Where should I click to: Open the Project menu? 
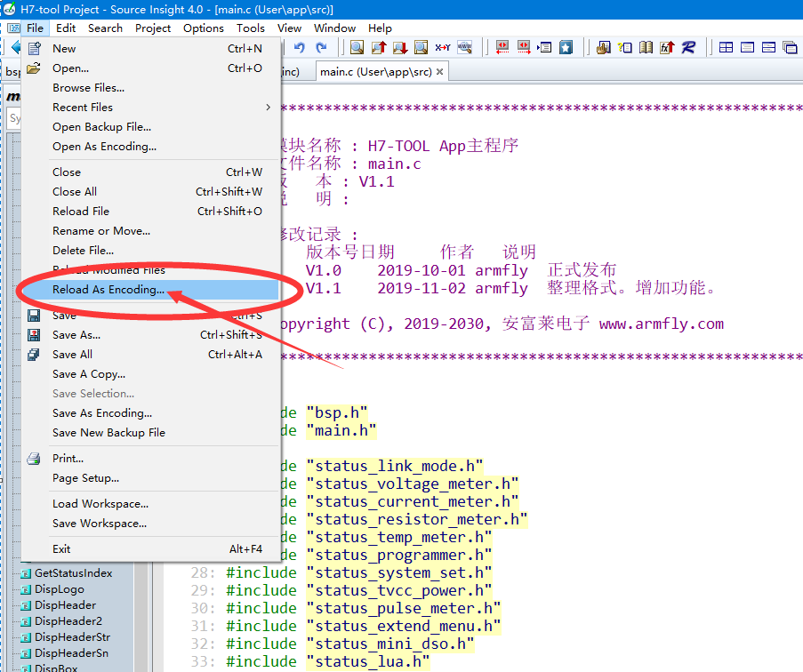153,28
